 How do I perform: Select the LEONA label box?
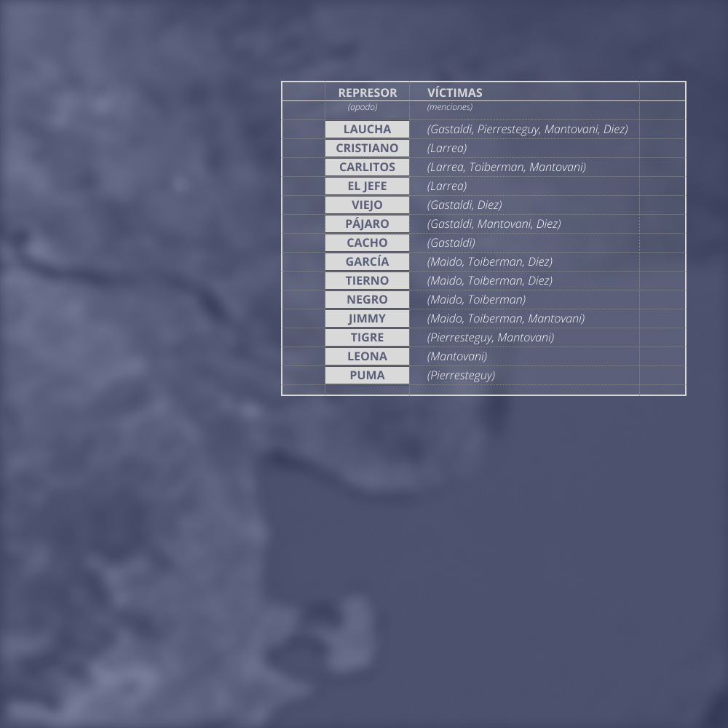(367, 357)
